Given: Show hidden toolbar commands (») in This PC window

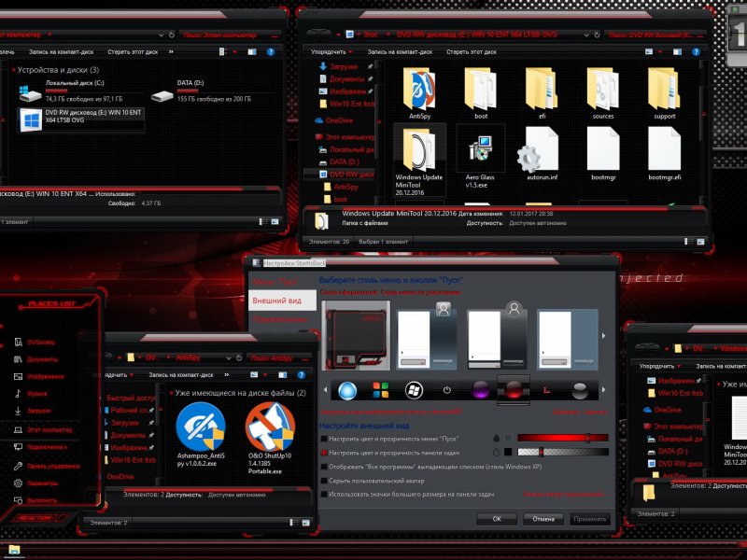Looking at the screenshot, I should (x=171, y=52).
